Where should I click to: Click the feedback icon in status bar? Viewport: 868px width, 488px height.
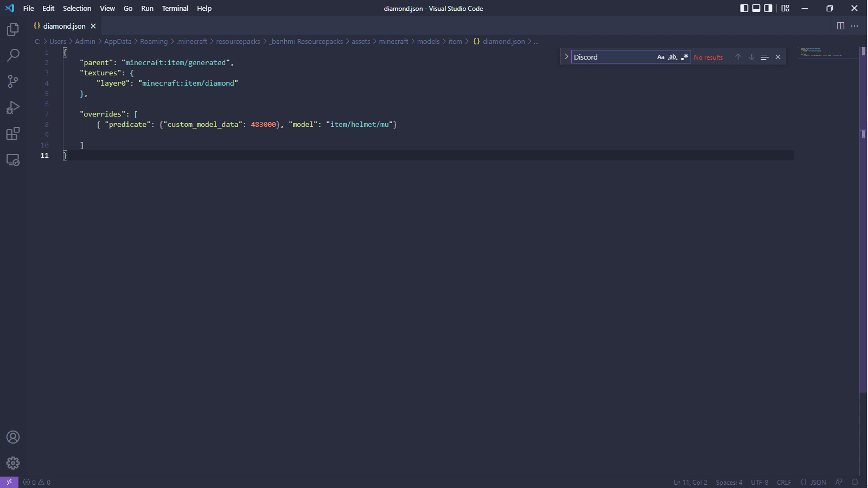[x=839, y=482]
